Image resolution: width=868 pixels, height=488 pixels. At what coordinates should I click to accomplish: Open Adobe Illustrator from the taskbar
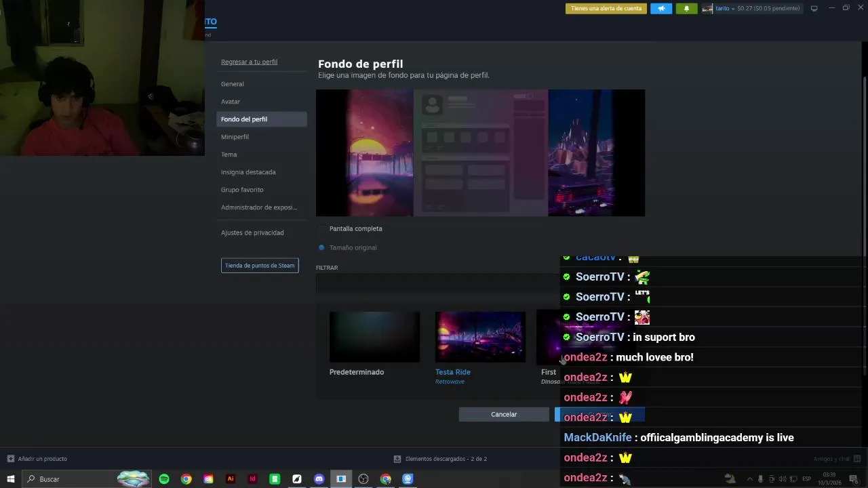point(231,479)
